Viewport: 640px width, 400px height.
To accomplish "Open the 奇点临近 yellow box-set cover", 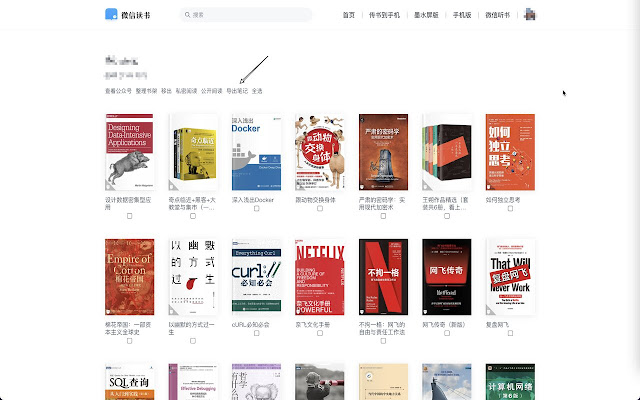I will 193,152.
